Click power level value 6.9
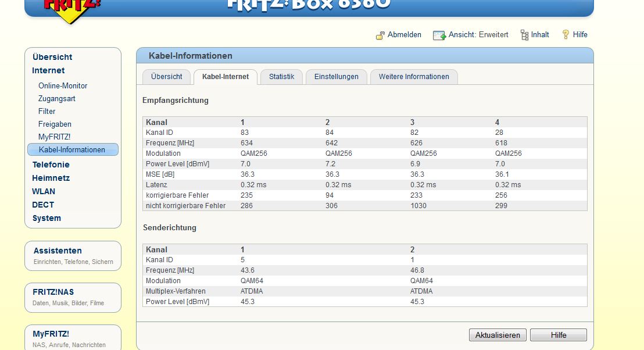Image resolution: width=644 pixels, height=350 pixels. click(415, 164)
